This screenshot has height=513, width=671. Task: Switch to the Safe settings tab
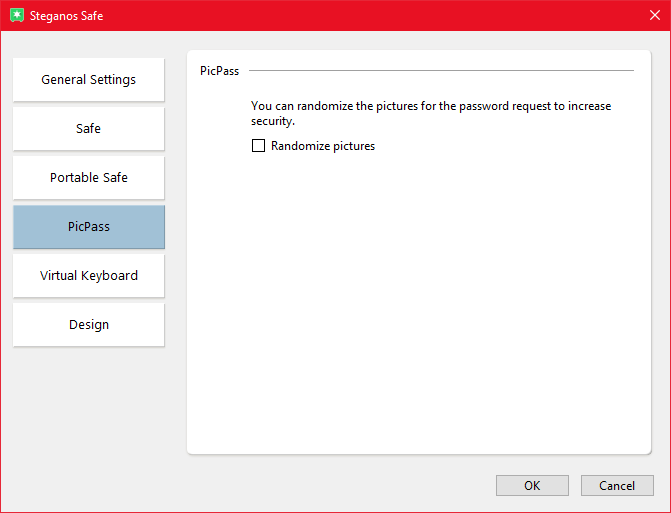(x=89, y=129)
